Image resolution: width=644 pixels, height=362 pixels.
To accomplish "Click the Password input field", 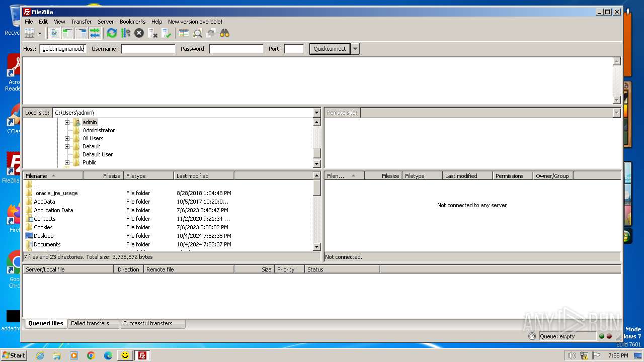I will [x=236, y=49].
